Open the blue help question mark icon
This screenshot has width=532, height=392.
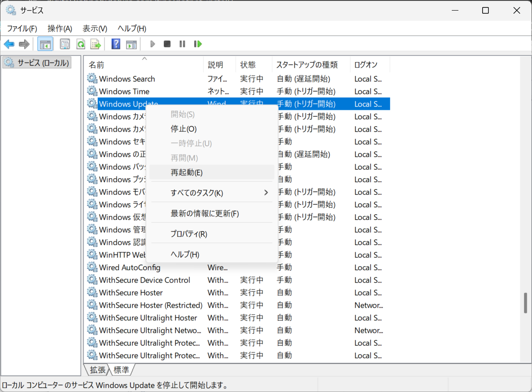116,44
